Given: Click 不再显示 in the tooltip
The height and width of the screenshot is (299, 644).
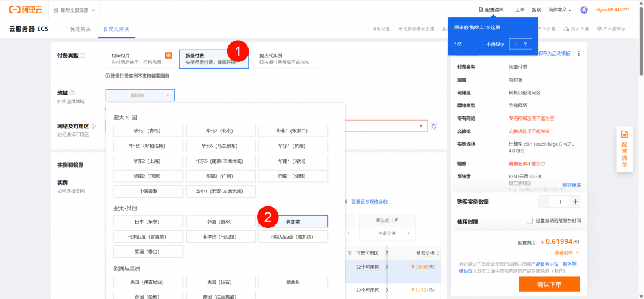Looking at the screenshot, I should coord(496,44).
